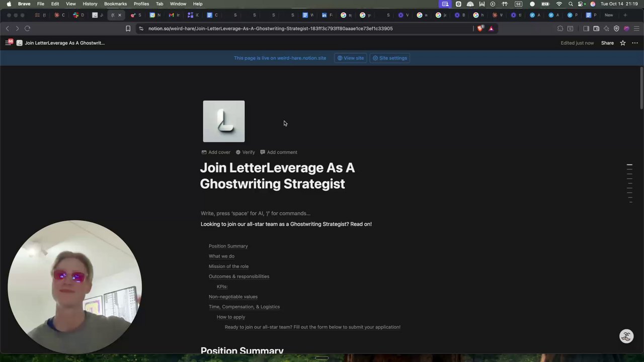Click the Share button

pyautogui.click(x=607, y=43)
